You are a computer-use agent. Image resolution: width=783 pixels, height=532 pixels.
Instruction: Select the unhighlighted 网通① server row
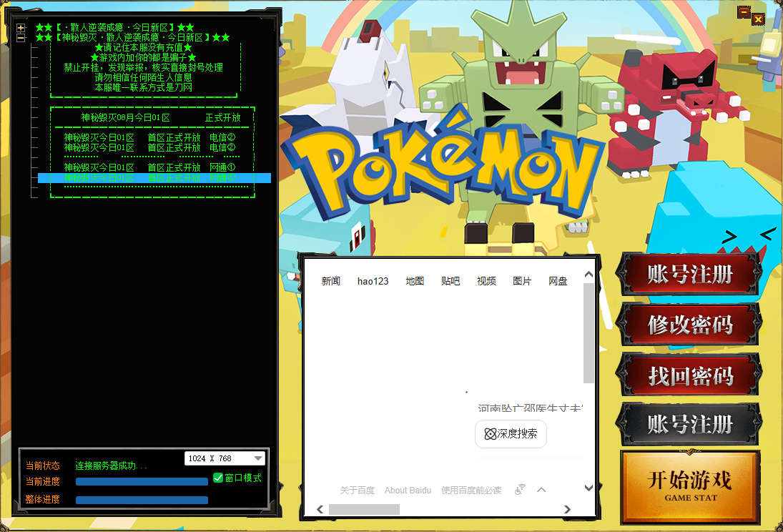click(x=149, y=167)
